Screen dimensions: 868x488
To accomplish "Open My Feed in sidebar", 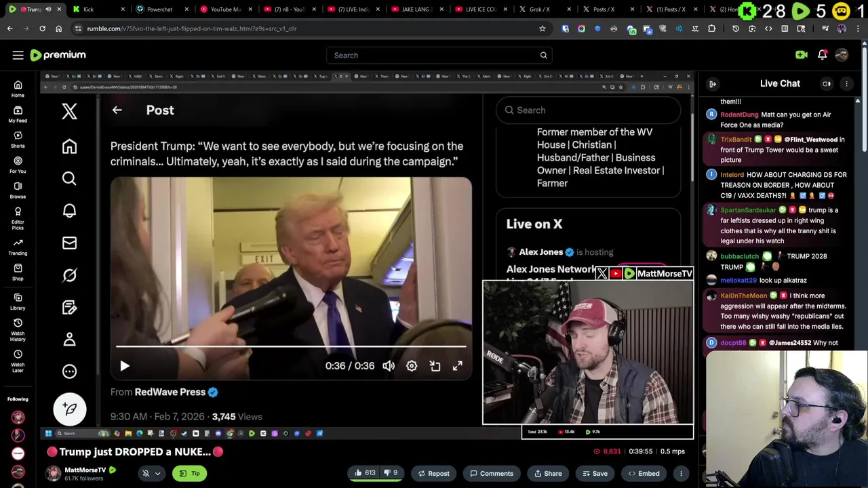I will (x=18, y=114).
